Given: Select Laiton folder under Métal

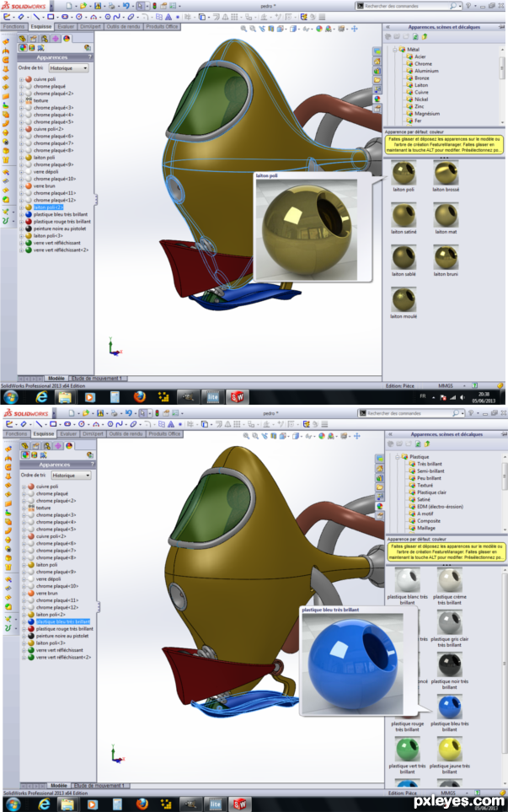Looking at the screenshot, I should pos(421,85).
